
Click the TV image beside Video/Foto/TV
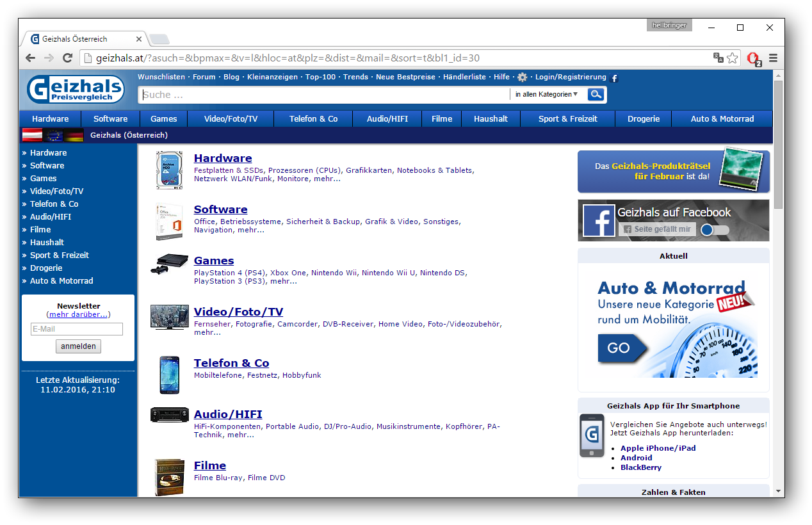click(x=169, y=317)
